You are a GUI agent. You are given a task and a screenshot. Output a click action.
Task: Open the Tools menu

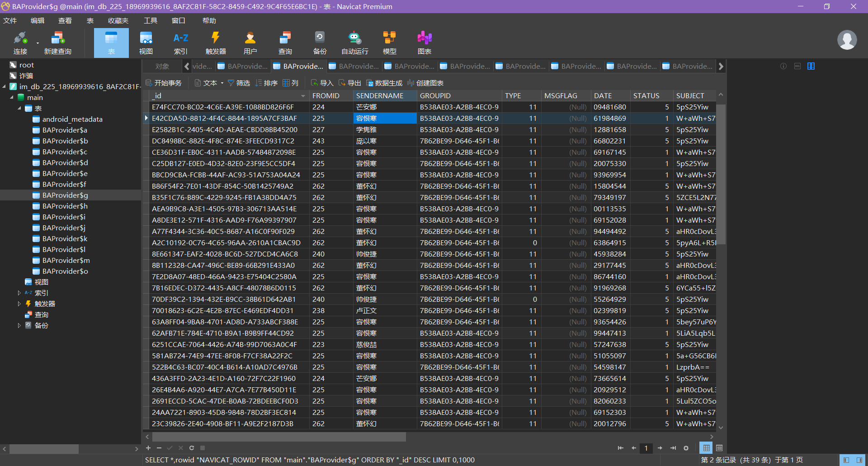coord(151,21)
